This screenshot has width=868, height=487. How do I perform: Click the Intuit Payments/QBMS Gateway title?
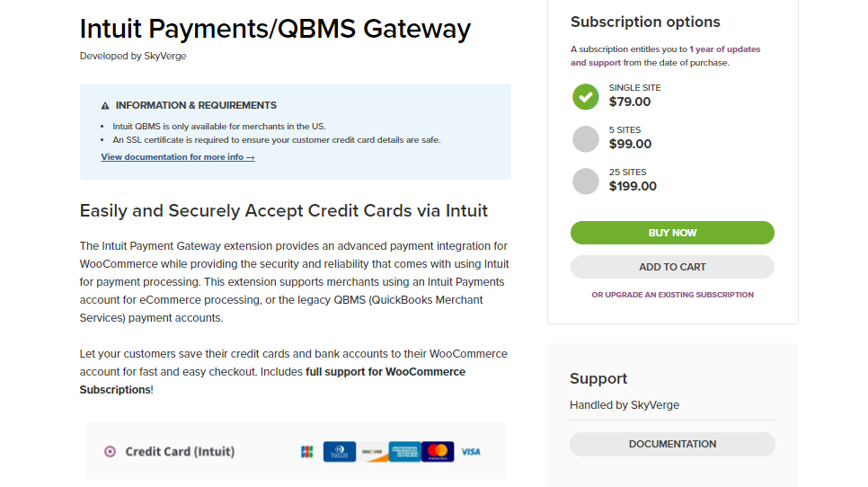click(275, 29)
